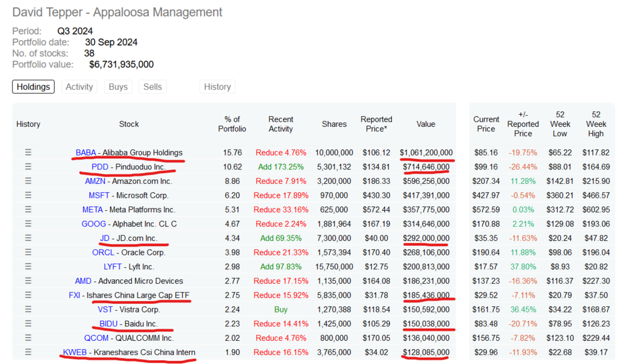Open the GOOG ticker link
This screenshot has width=628, height=364.
coord(94,224)
